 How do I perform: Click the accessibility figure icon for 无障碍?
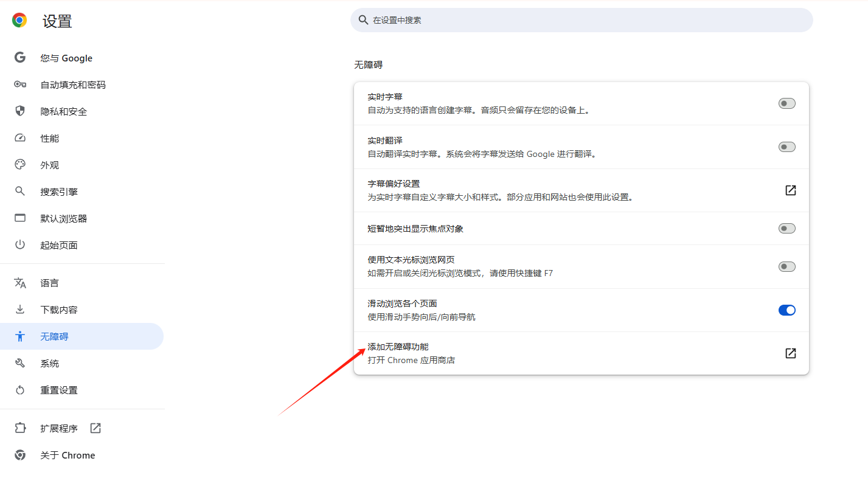click(20, 336)
